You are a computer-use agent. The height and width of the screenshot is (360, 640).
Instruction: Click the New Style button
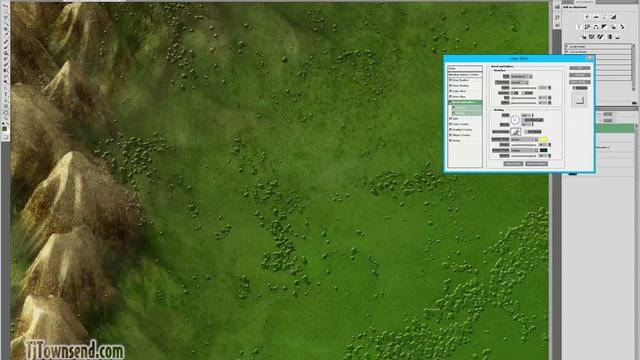point(580,82)
